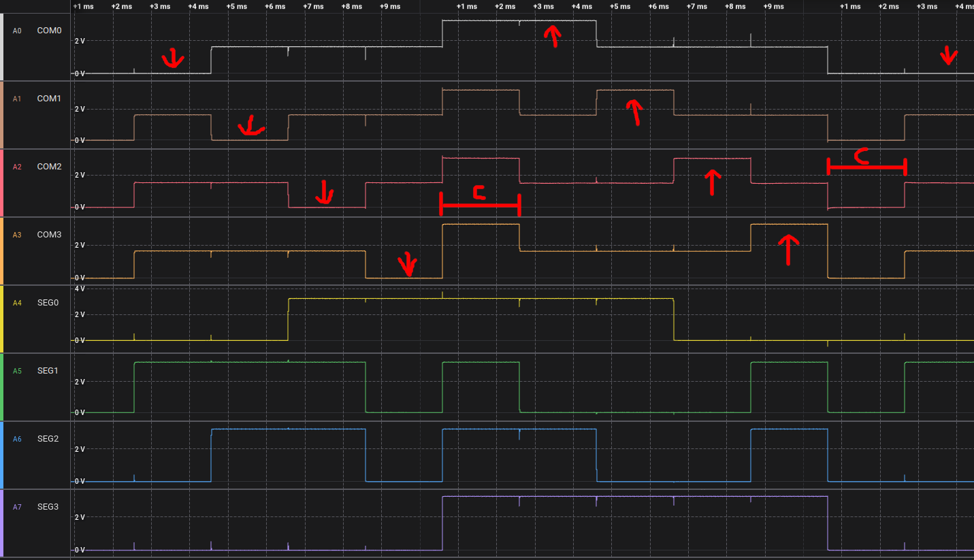Select the SEG3 channel label

pos(48,507)
